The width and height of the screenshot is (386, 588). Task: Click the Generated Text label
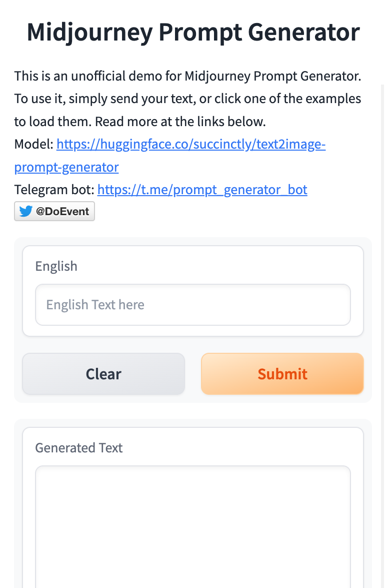tap(78, 448)
